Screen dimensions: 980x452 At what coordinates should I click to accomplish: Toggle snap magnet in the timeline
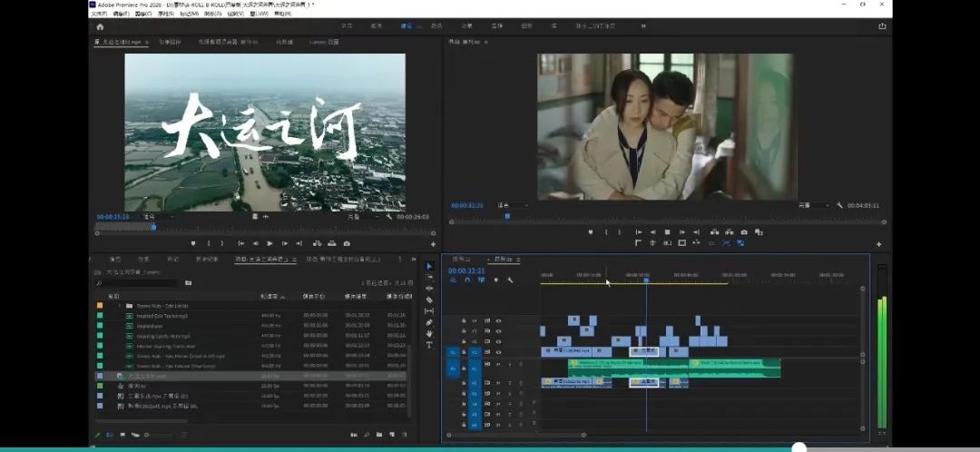(467, 280)
